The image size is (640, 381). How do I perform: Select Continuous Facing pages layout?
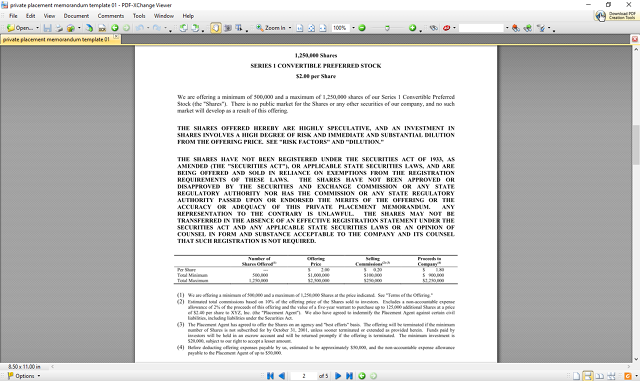point(611,376)
